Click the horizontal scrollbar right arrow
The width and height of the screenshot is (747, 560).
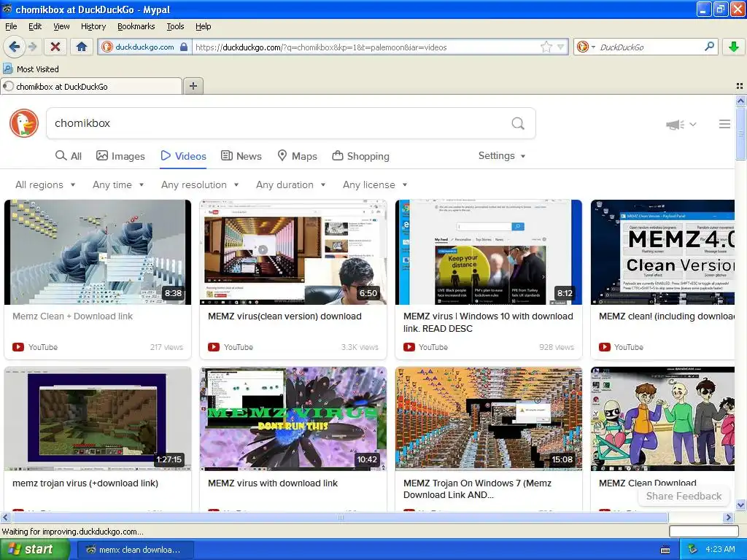[x=729, y=517]
